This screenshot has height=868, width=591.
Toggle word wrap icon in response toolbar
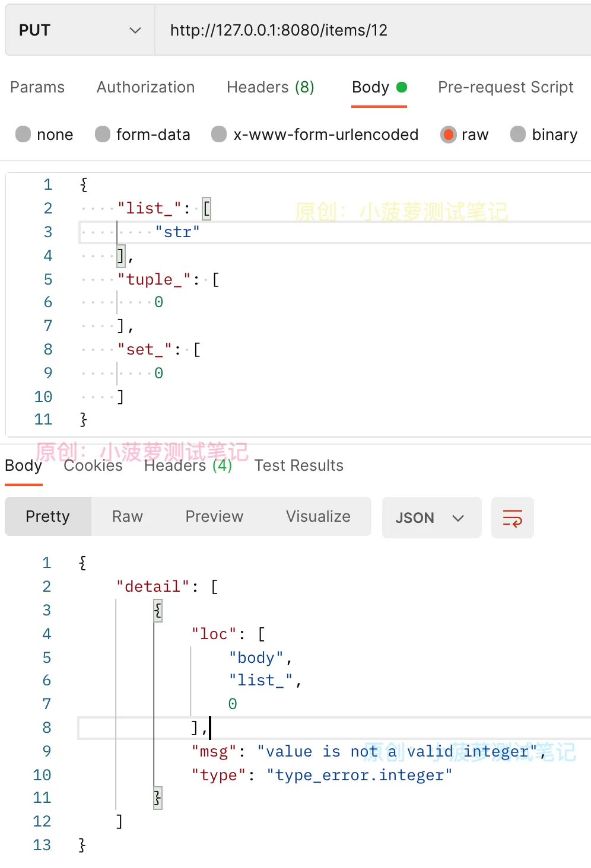tap(513, 518)
